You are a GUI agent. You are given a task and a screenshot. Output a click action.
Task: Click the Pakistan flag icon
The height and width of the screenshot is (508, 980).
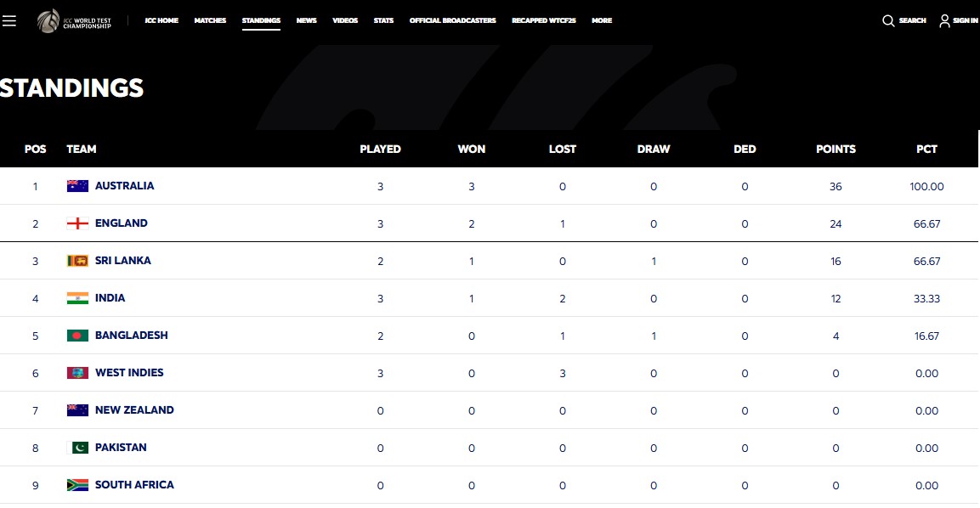pyautogui.click(x=77, y=448)
